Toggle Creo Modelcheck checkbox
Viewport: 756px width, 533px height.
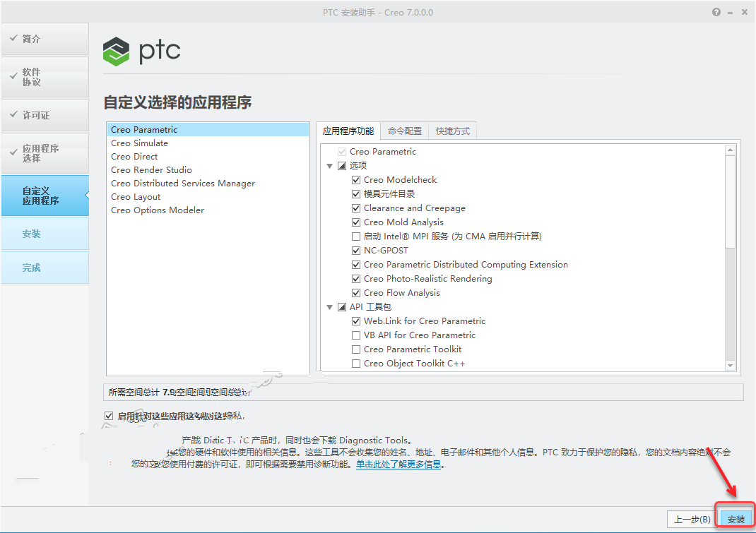(356, 180)
